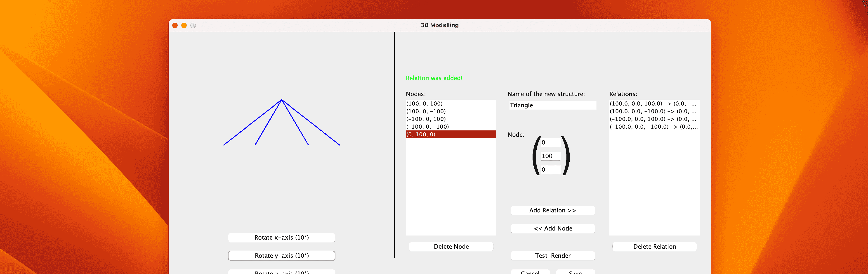Start a Test-Render of the structure
This screenshot has height=274, width=868.
[x=553, y=256]
